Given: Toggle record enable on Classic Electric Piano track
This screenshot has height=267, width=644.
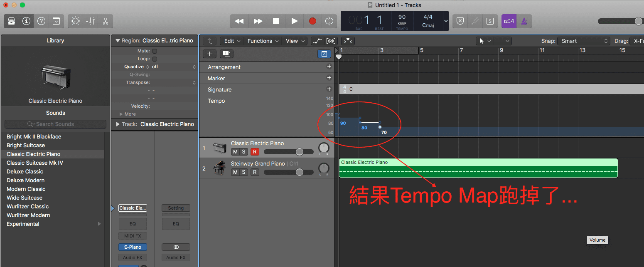Looking at the screenshot, I should (255, 152).
